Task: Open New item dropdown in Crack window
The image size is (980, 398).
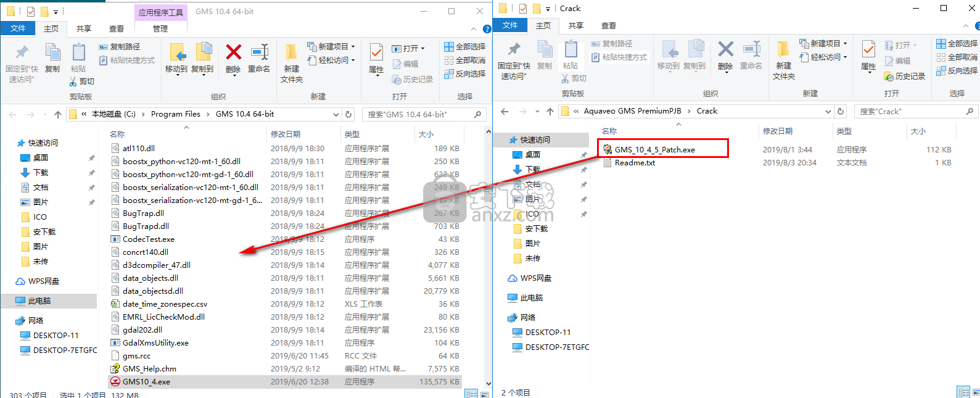Action: 823,44
